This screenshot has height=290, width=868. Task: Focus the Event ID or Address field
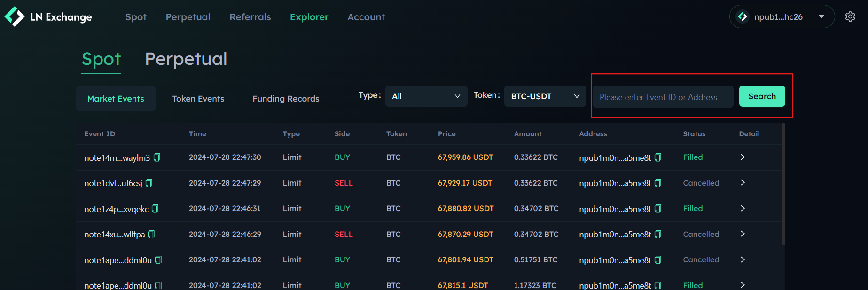pos(663,97)
